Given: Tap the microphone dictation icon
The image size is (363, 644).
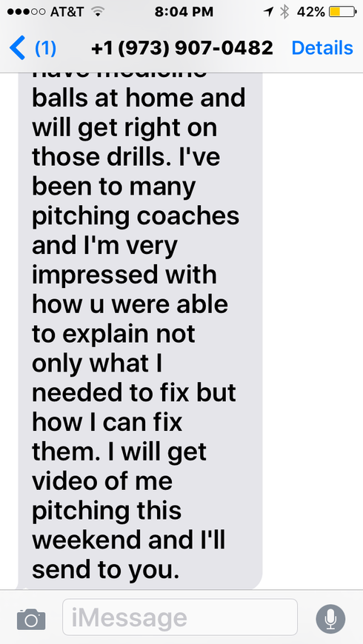Looking at the screenshot, I should pyautogui.click(x=330, y=619).
